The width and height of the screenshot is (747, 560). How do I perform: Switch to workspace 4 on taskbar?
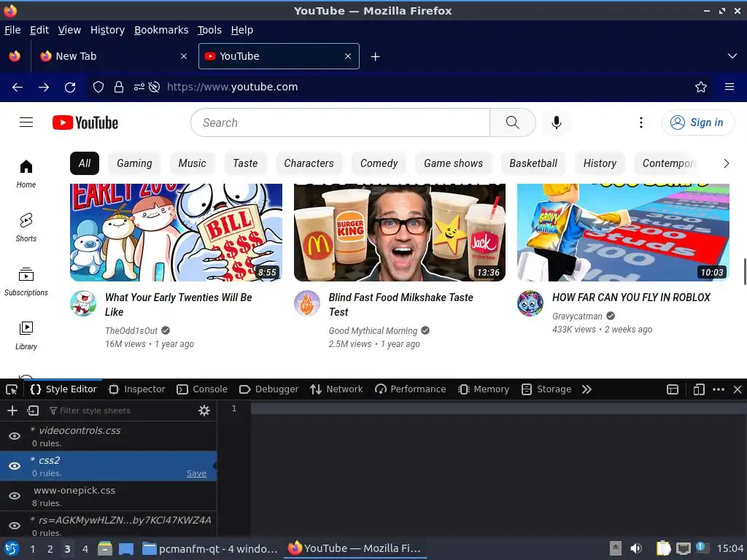pyautogui.click(x=85, y=548)
